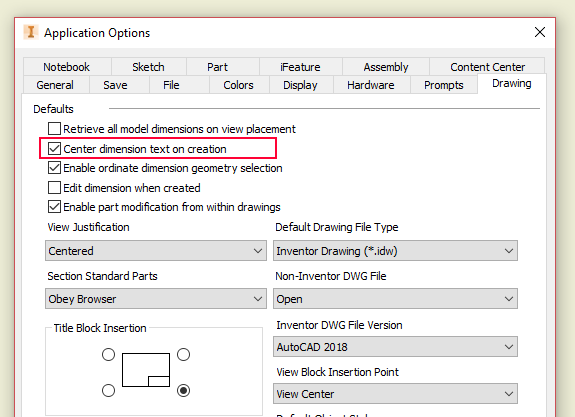Viewport: 575px width, 417px height.
Task: Click the Inventor application icon in title bar
Action: (31, 32)
